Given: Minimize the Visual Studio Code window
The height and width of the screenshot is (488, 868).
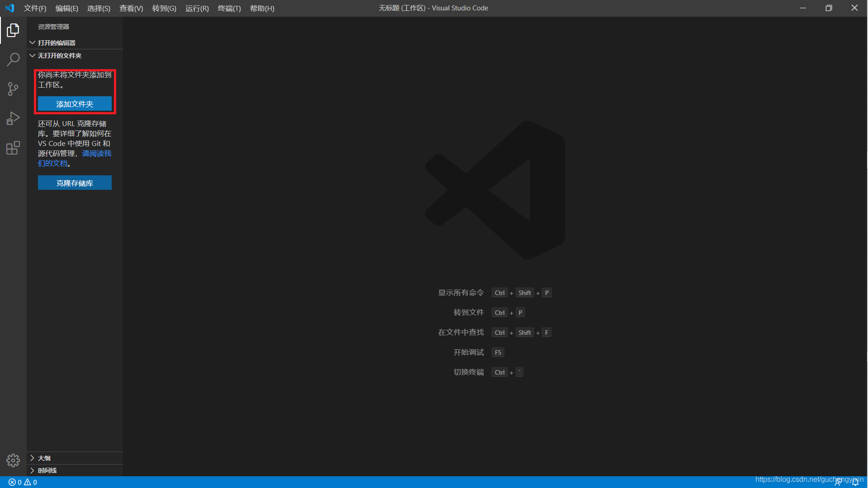Looking at the screenshot, I should (x=803, y=8).
